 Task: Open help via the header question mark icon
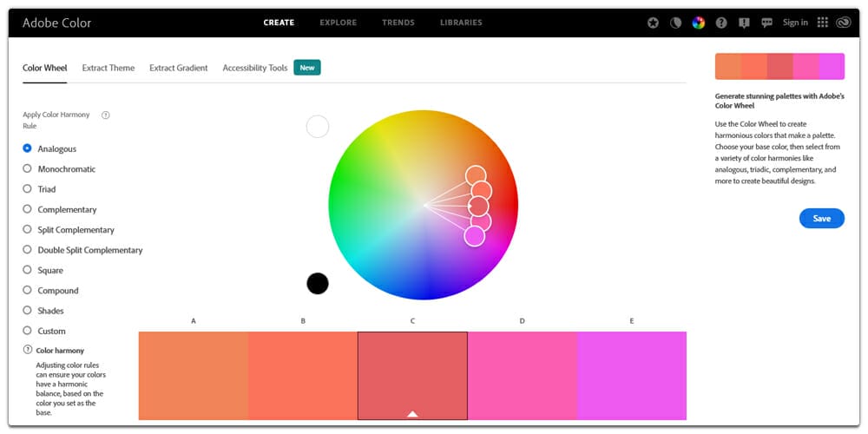point(721,23)
